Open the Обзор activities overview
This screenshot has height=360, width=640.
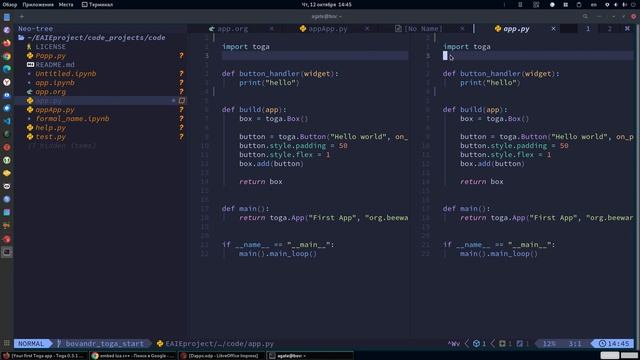tap(10, 4)
